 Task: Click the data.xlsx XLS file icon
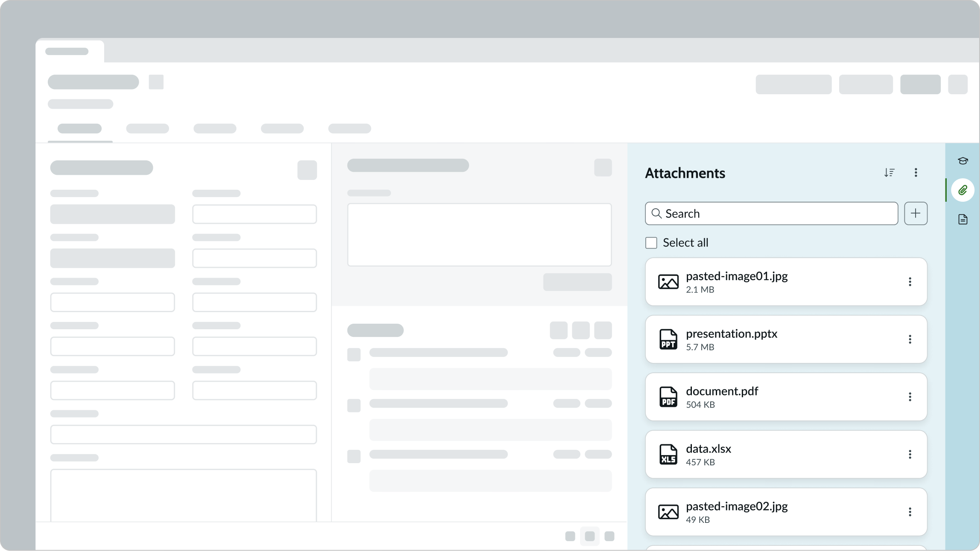pos(668,455)
